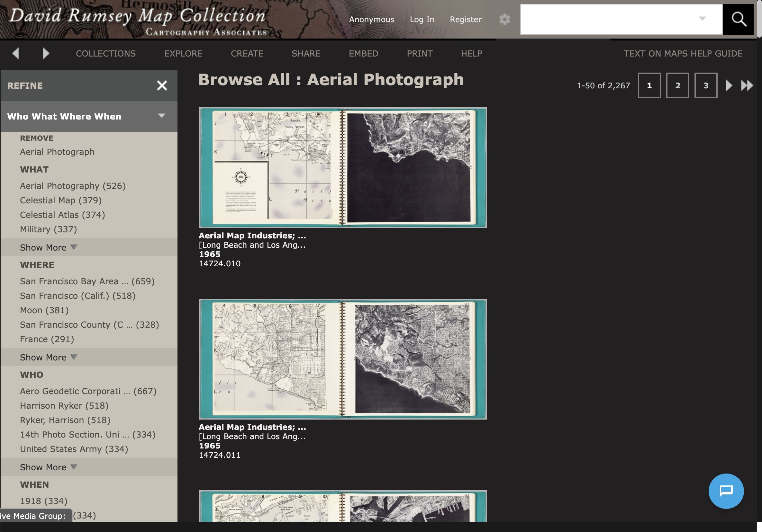This screenshot has height=532, width=762.
Task: Click the magnifying glass search button
Action: point(739,19)
